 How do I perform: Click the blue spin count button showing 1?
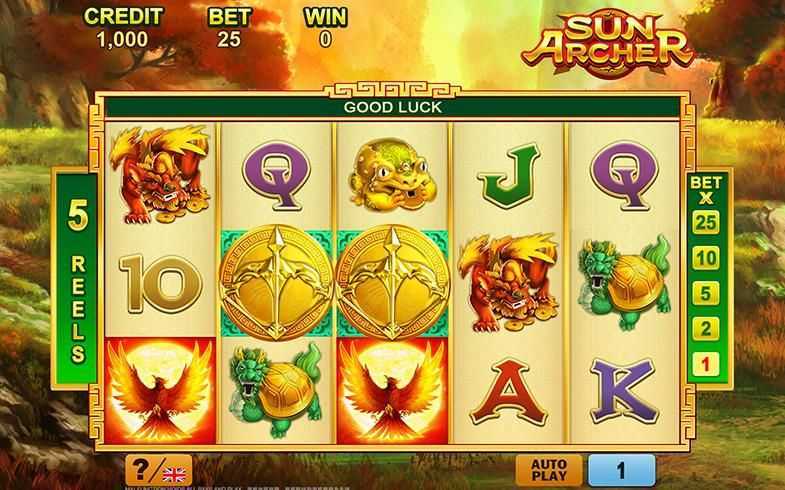(x=622, y=470)
